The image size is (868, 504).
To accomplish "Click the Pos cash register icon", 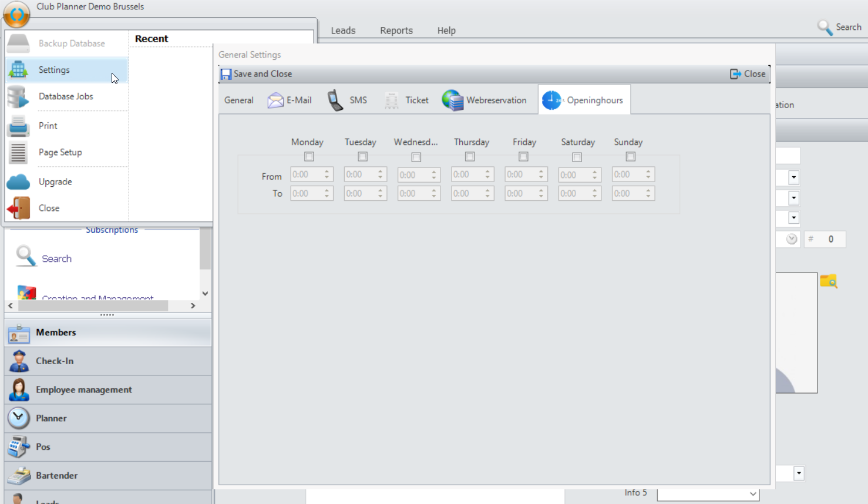I will [19, 447].
